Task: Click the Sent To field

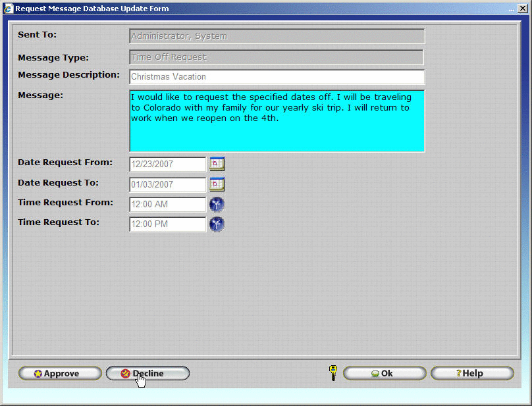Action: click(x=277, y=36)
